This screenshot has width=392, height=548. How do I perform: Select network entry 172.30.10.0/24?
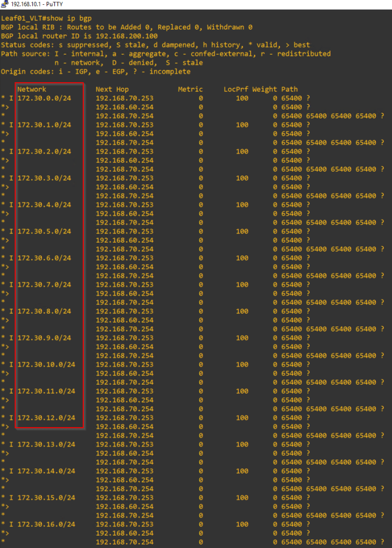46,364
